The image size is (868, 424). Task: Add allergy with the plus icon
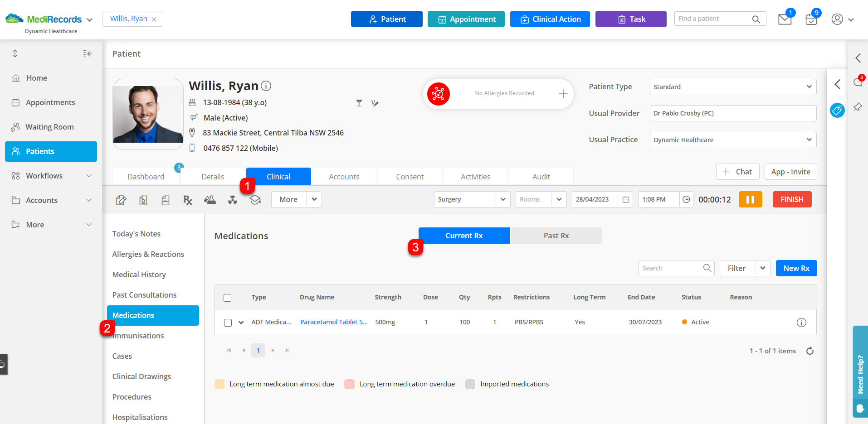point(563,94)
